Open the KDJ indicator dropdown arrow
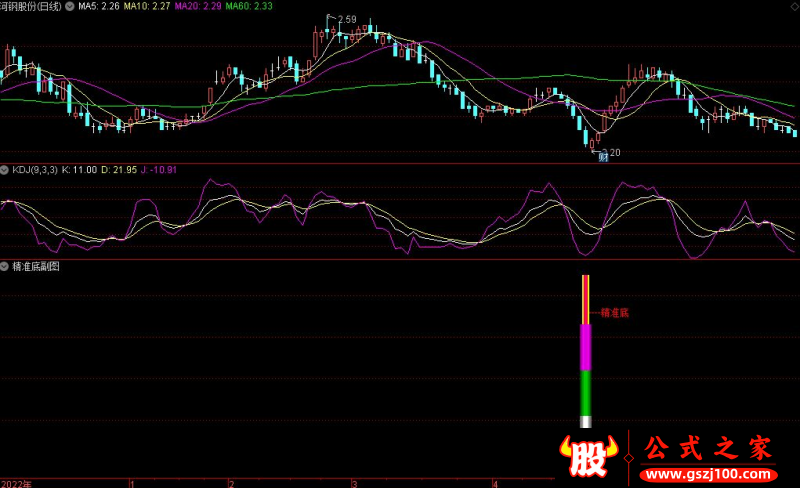Screen dimensions: 800x488 tap(5, 169)
